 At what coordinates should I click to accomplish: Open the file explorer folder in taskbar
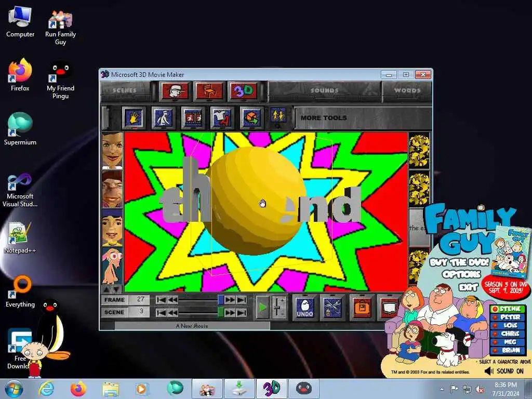point(111,389)
